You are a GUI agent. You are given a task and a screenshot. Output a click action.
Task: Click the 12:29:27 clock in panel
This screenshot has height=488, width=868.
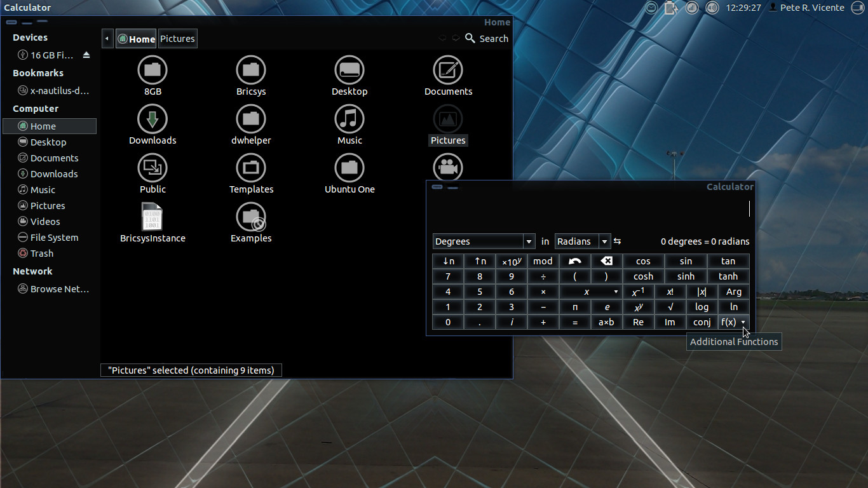click(743, 8)
